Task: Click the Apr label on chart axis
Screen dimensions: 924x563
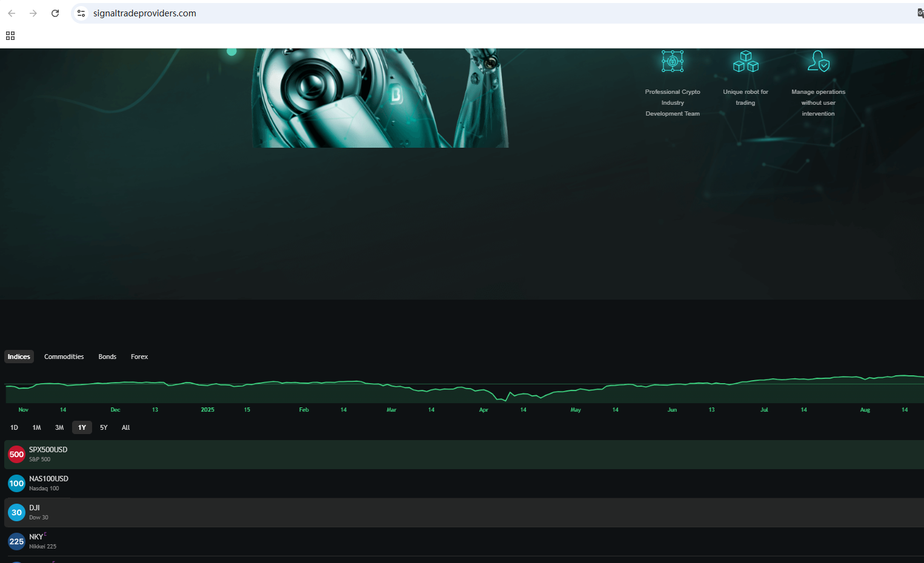Action: (x=484, y=410)
